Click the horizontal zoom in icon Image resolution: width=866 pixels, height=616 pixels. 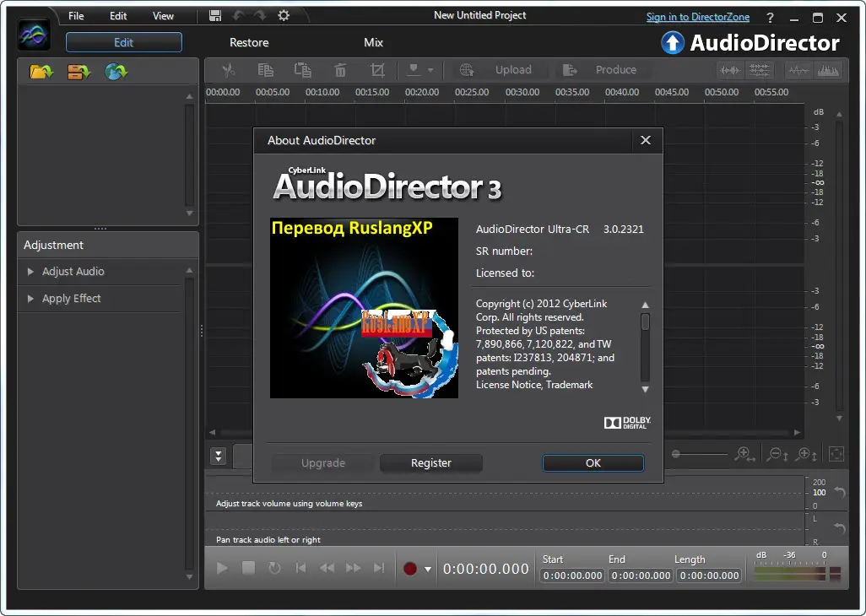click(x=744, y=454)
